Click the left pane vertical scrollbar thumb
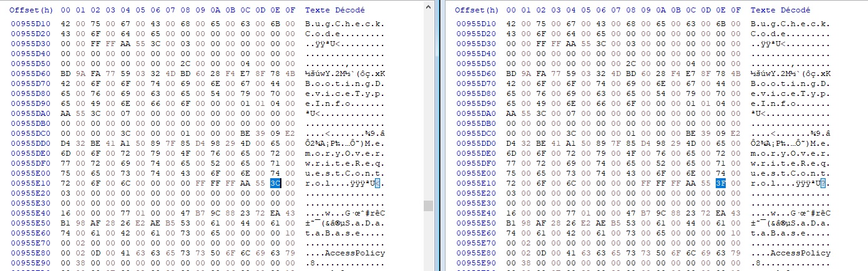868x271 pixels. [x=428, y=206]
